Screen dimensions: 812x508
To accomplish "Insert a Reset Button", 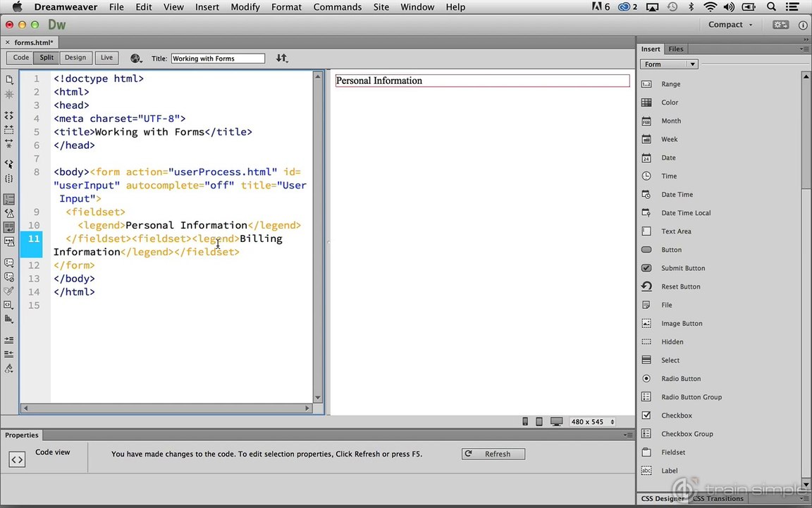I will click(680, 286).
